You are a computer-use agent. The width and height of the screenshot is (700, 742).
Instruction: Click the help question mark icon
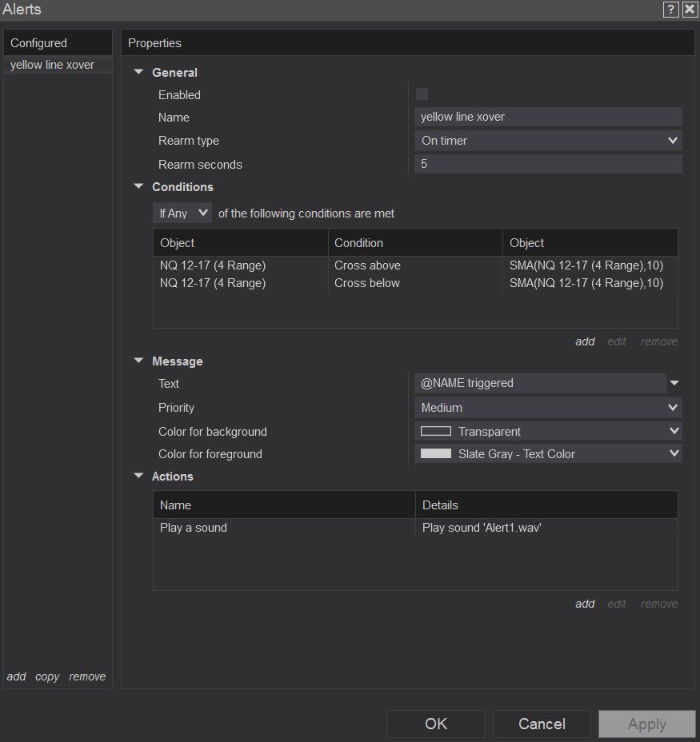point(671,10)
